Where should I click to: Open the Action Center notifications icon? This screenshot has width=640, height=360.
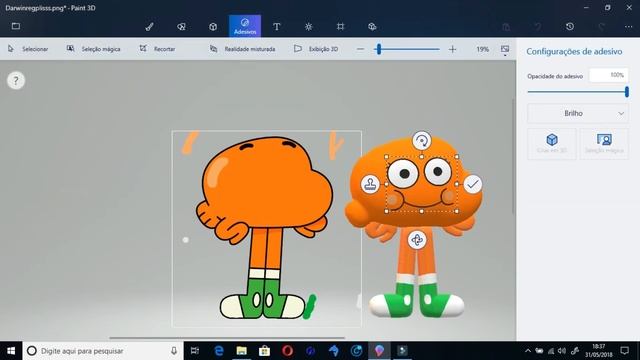tap(625, 351)
